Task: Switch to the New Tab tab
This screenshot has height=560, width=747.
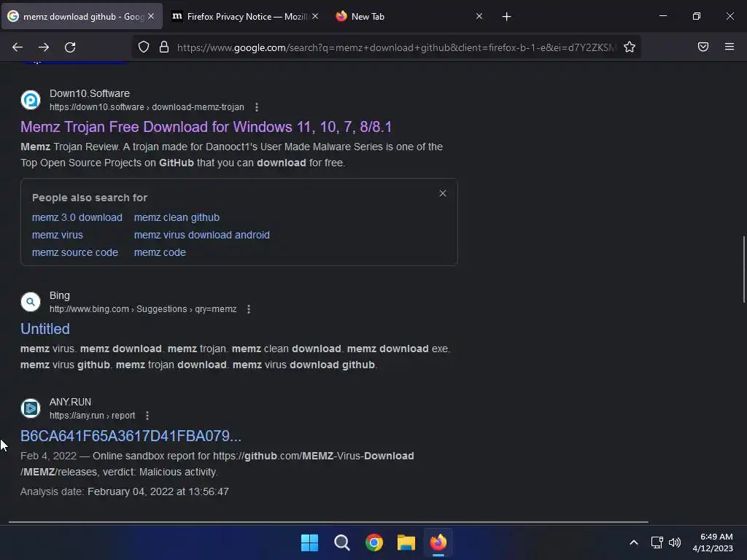Action: 410,16
